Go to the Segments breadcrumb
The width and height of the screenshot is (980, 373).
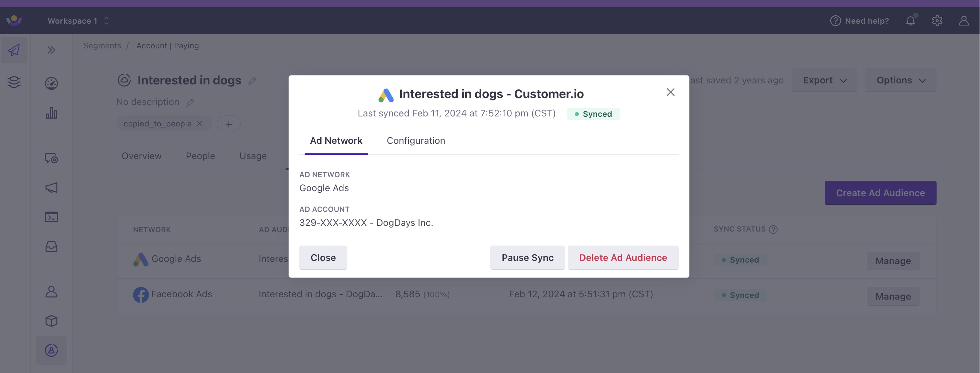(x=102, y=46)
